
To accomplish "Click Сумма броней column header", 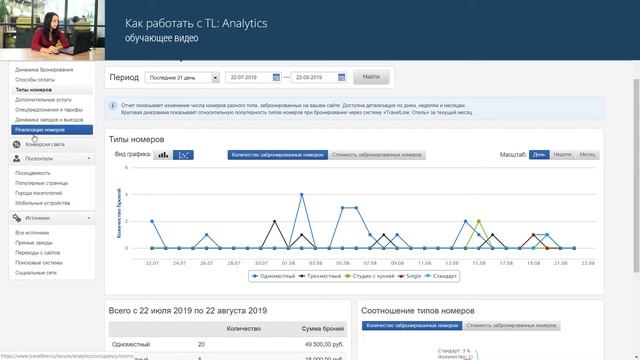I will (x=323, y=329).
